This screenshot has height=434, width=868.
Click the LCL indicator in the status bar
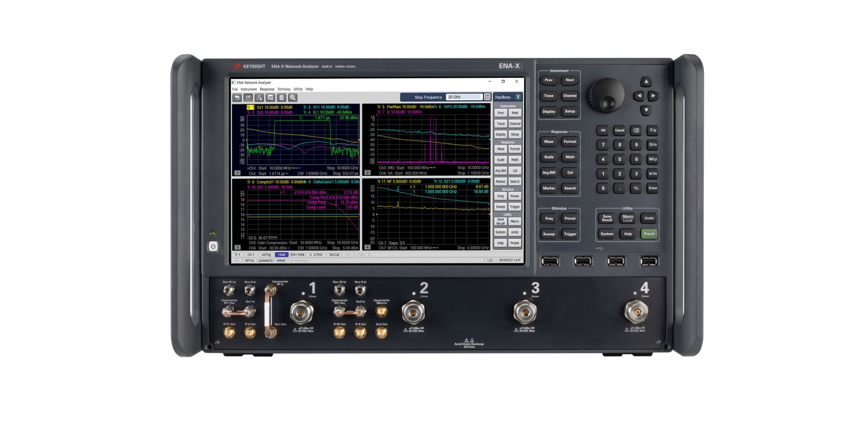[490, 260]
